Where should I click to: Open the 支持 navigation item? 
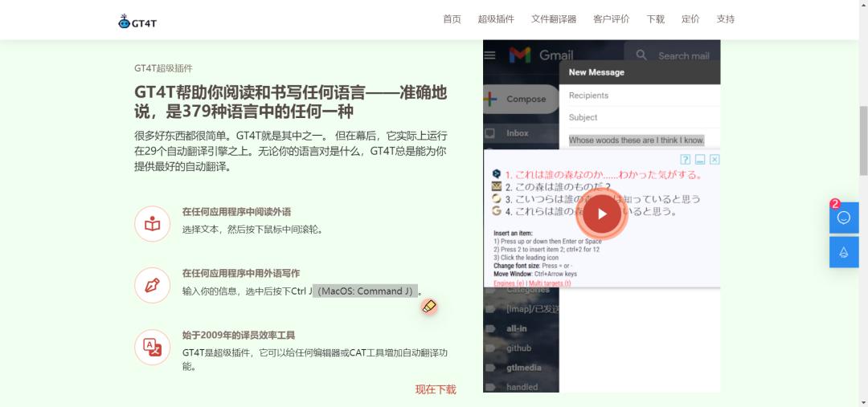click(x=725, y=19)
